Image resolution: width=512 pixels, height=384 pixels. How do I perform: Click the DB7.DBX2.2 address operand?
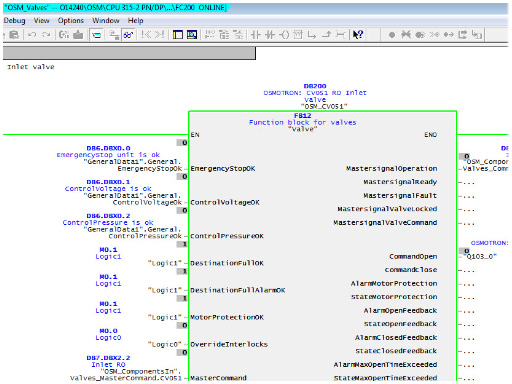(108, 358)
